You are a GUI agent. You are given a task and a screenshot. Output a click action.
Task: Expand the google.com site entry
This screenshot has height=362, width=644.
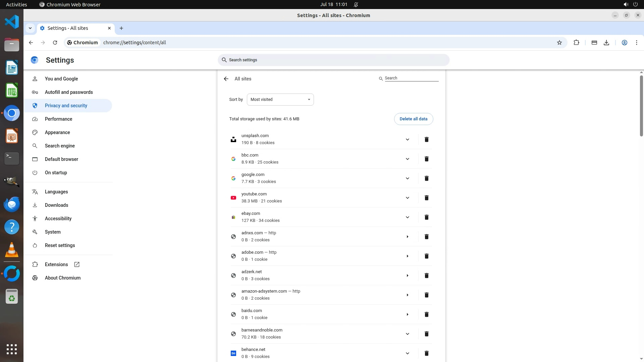407,178
